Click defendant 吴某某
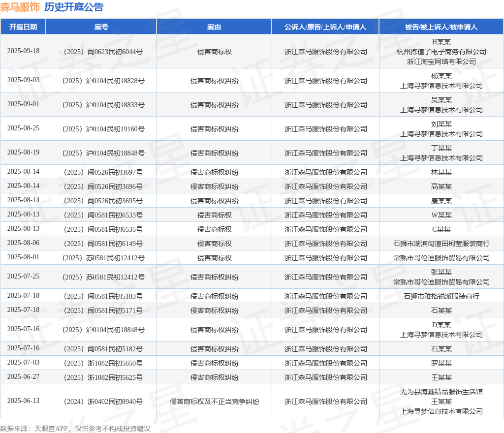The image size is (504, 433). pos(441,100)
